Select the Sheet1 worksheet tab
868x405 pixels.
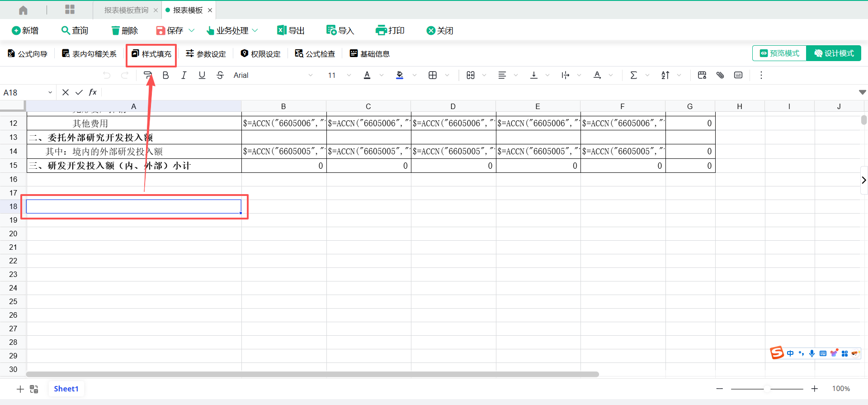point(66,389)
